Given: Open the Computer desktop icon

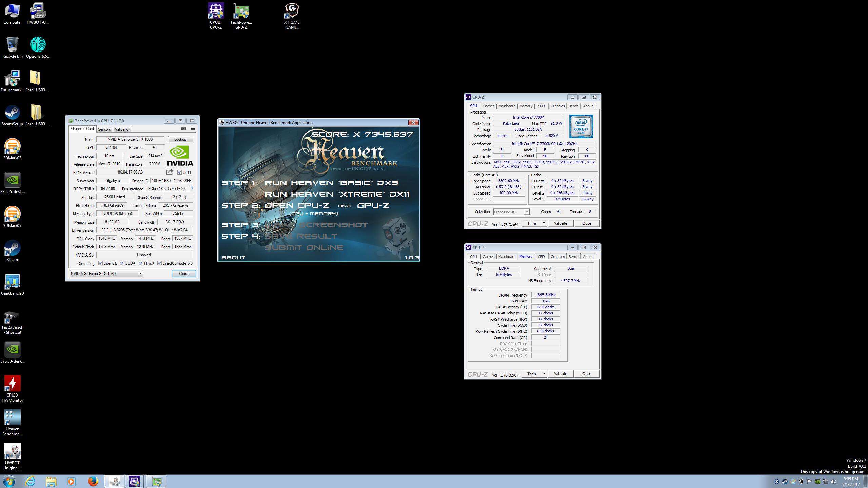Looking at the screenshot, I should (13, 14).
